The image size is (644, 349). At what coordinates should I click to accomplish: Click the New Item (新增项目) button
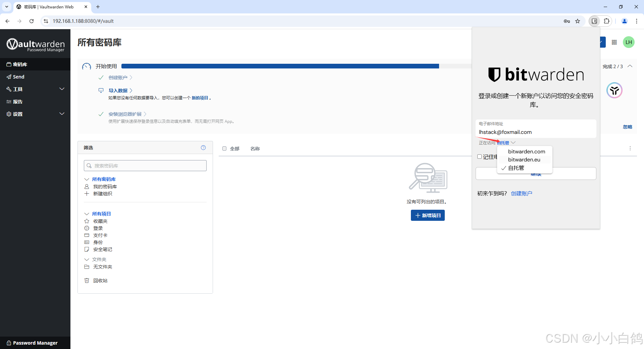pos(428,215)
